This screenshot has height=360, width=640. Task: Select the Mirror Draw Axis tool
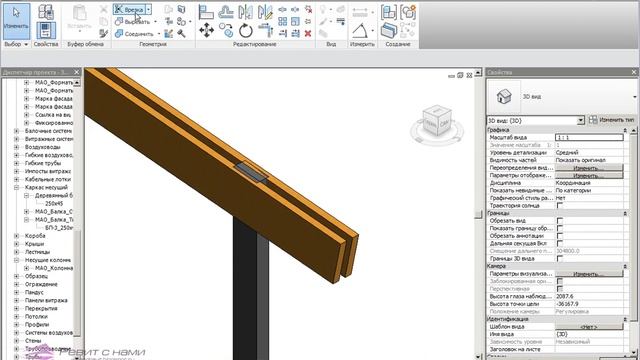point(265,12)
